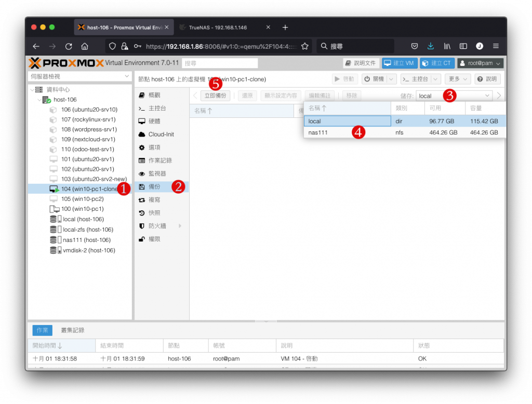Open a new browser tab
This screenshot has height=404, width=532.
click(285, 28)
